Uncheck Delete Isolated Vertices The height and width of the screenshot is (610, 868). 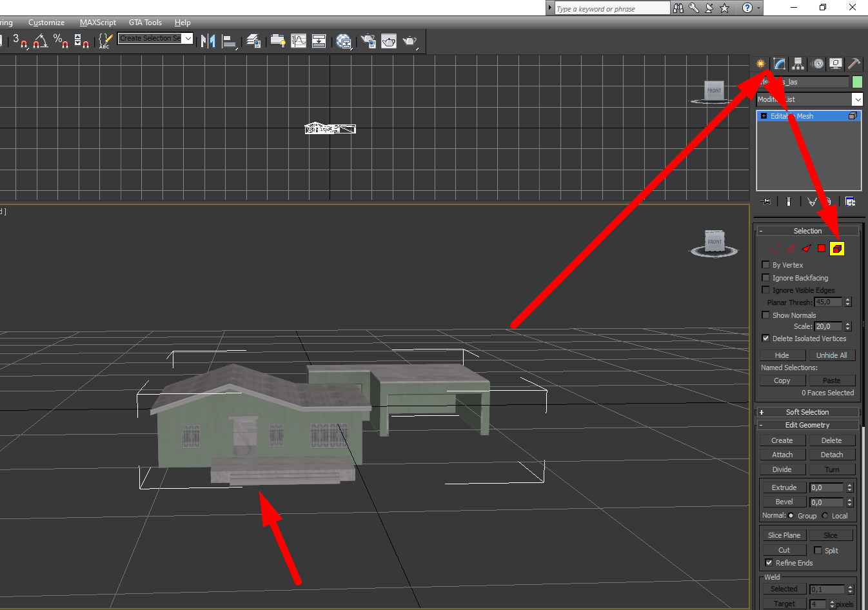coord(765,338)
